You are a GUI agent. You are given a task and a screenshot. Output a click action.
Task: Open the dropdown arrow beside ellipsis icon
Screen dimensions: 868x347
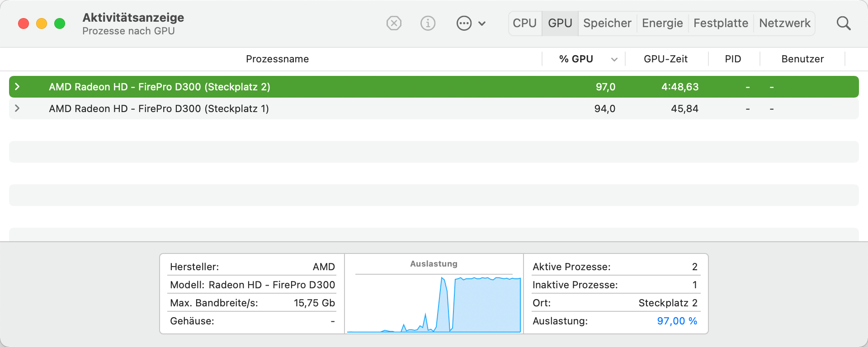[482, 23]
